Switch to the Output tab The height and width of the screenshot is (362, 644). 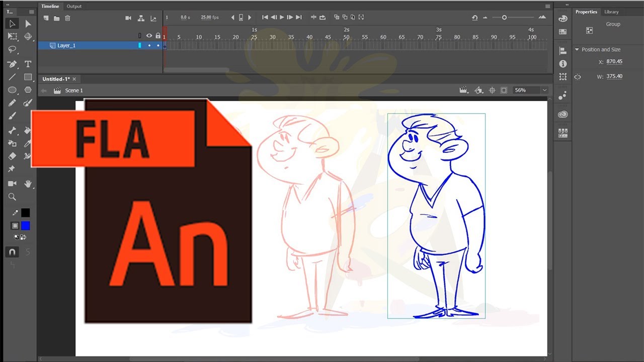(74, 7)
